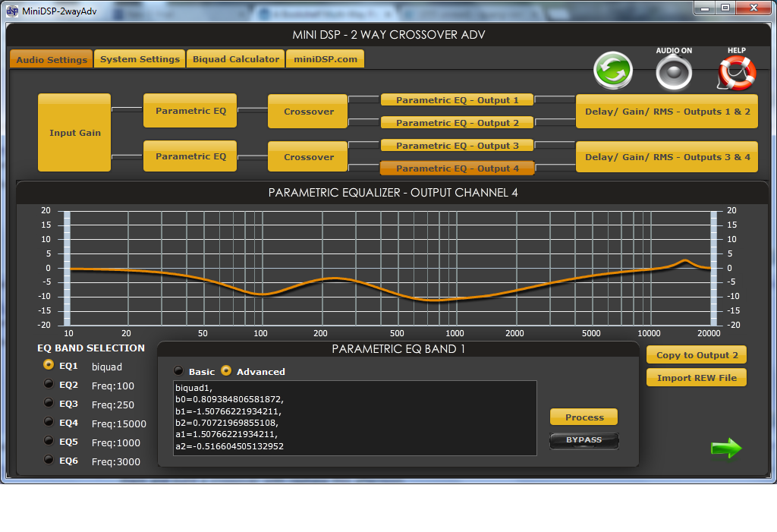This screenshot has height=532, width=777.
Task: Close the MiniDSP-2wayAdv window
Action: click(753, 8)
